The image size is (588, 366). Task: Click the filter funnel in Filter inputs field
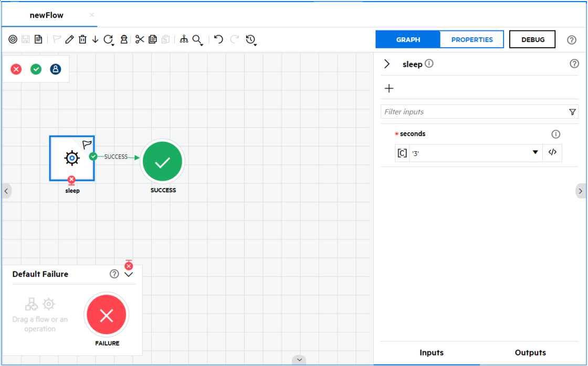572,112
